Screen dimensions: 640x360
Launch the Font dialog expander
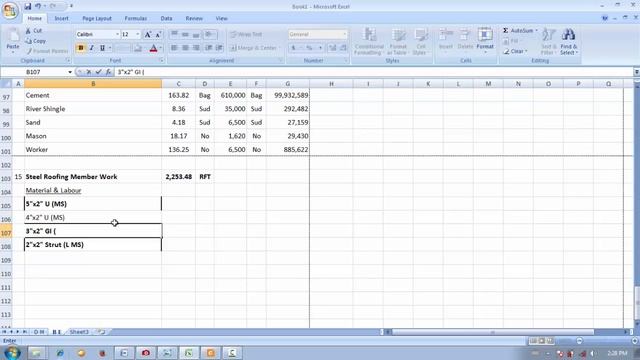[x=162, y=60]
